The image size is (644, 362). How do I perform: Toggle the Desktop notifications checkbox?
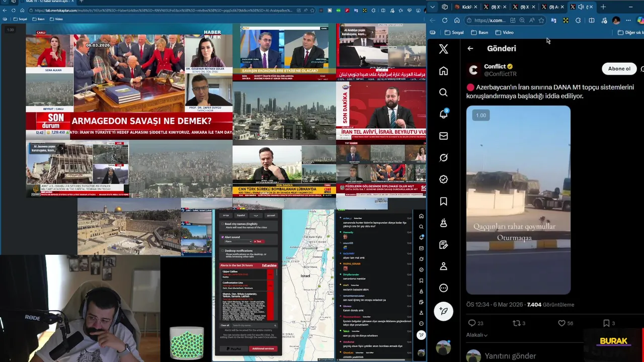(222, 250)
